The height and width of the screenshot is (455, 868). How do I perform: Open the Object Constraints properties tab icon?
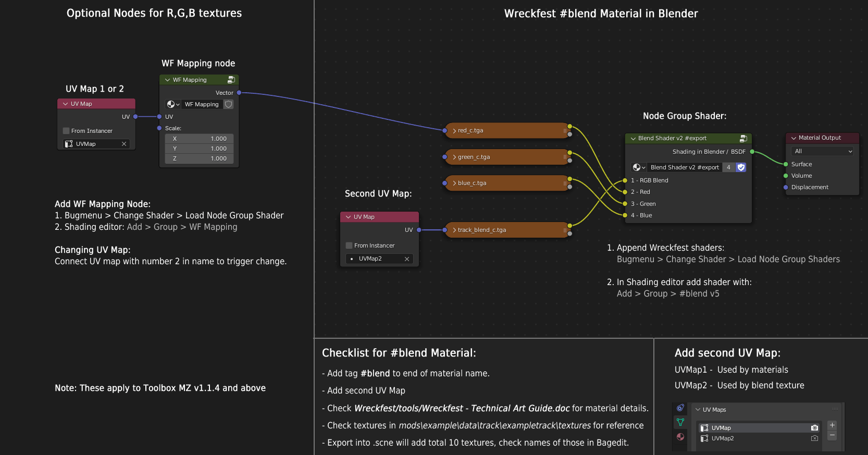680,408
